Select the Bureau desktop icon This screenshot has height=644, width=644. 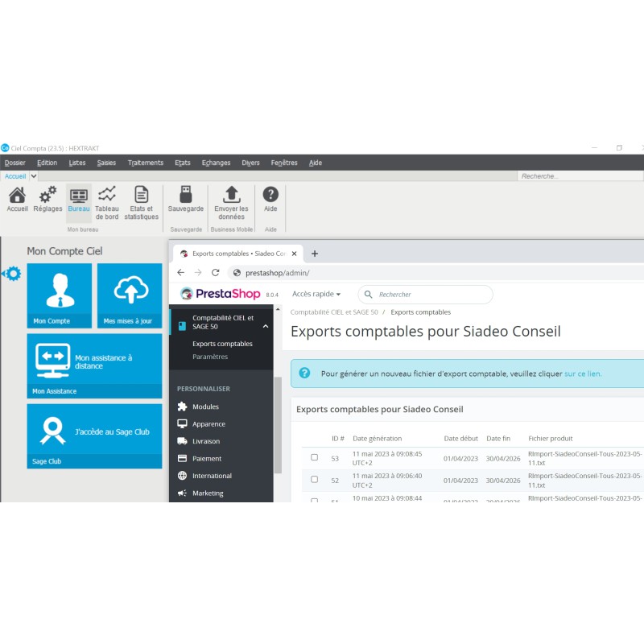[78, 196]
